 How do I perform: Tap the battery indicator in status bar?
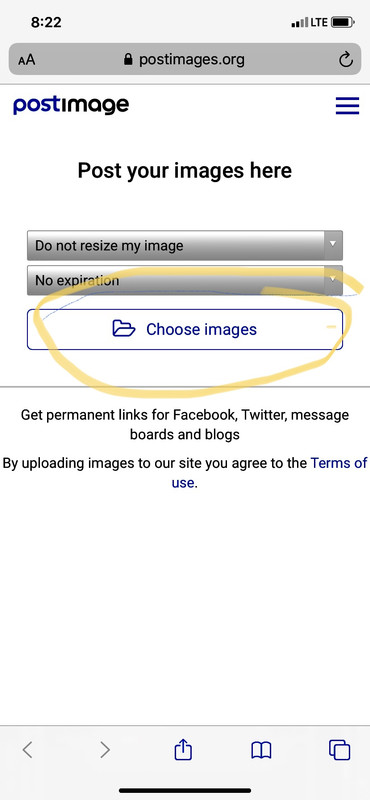(x=343, y=22)
